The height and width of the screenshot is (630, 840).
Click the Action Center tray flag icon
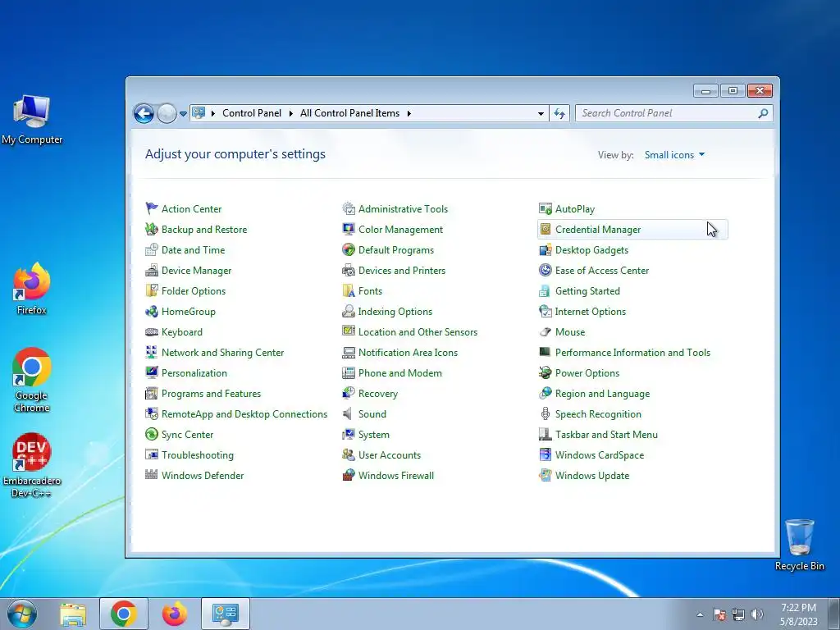(719, 614)
